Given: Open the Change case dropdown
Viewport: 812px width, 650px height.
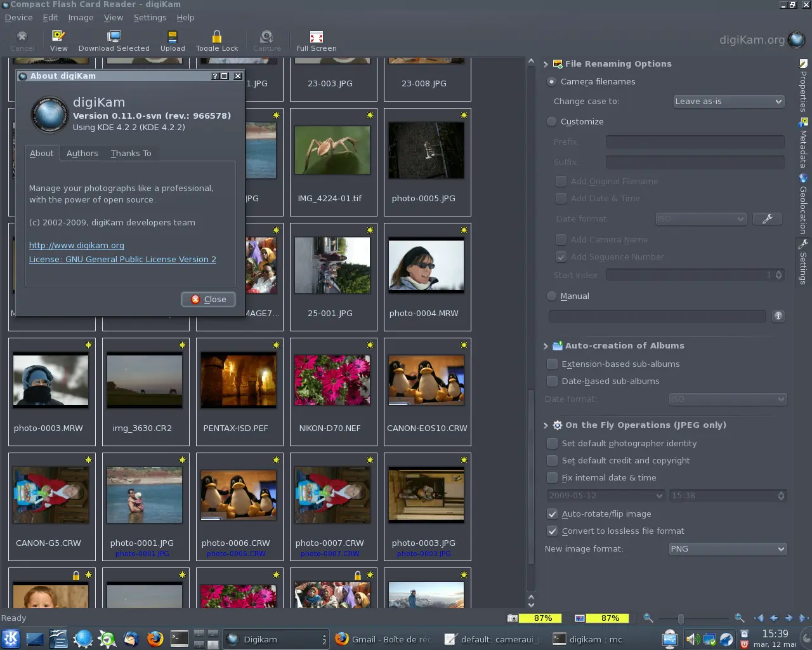Looking at the screenshot, I should 728,101.
